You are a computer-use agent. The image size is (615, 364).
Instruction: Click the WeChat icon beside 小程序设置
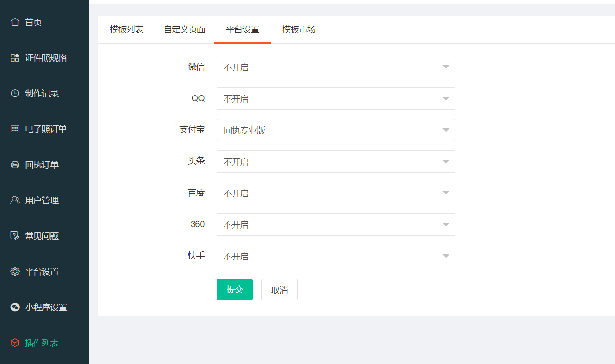15,307
